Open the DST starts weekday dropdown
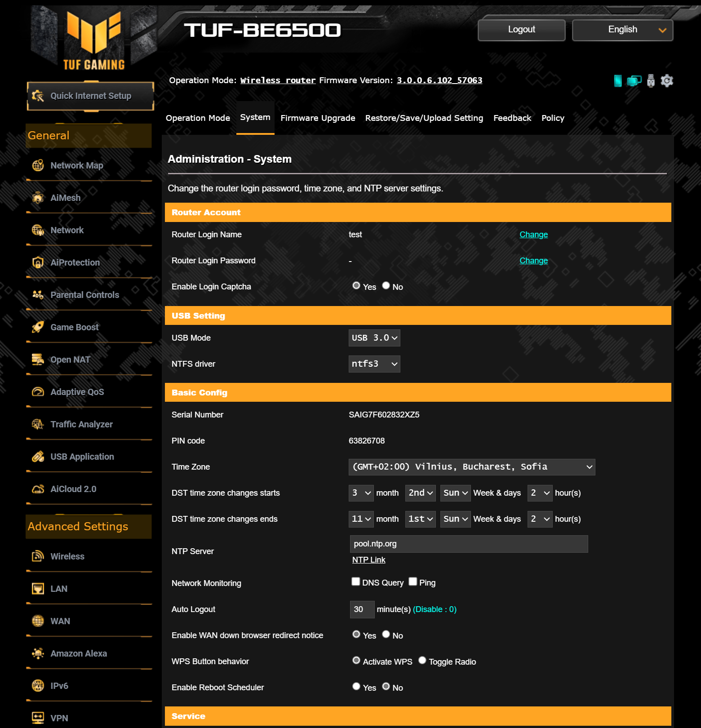701x728 pixels. point(456,493)
